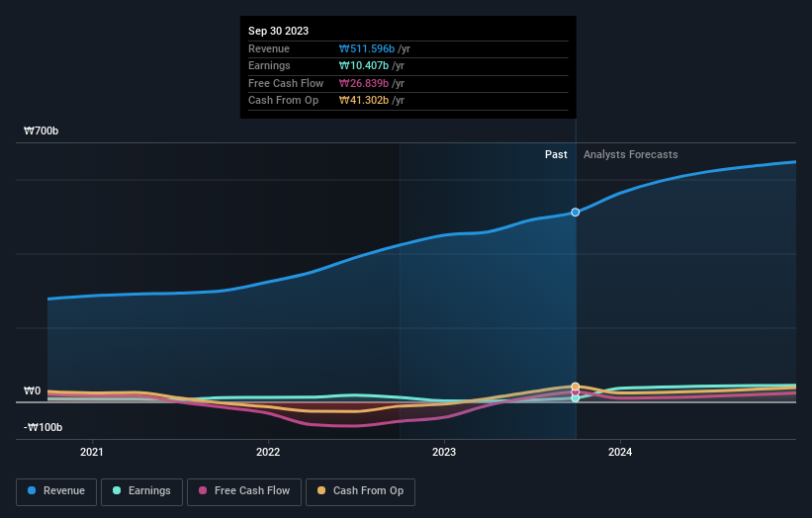The image size is (812, 518).
Task: Click the ₩10.407b earnings value
Action: click(364, 65)
